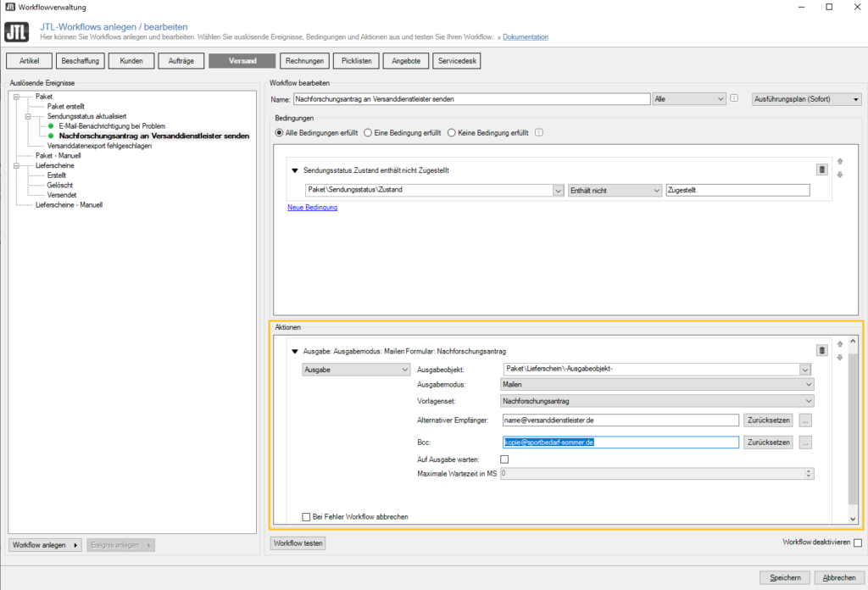Open the Ausgabemodus dropdown showing Mailen
Image resolution: width=868 pixels, height=590 pixels.
[x=658, y=384]
